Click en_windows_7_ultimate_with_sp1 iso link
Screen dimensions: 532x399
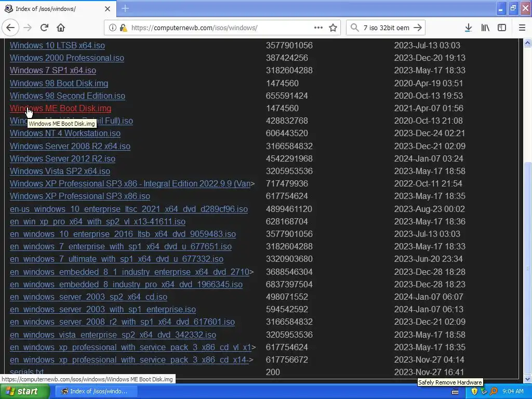[x=117, y=259]
